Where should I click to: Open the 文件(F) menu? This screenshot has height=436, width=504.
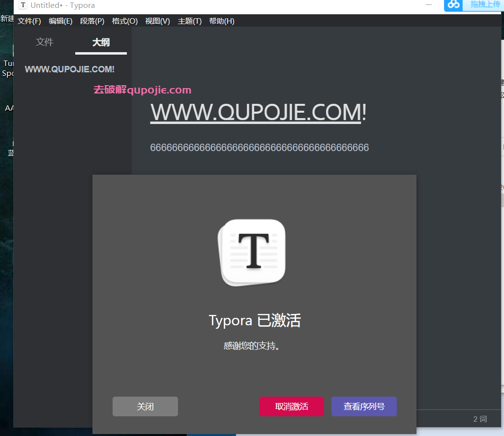tap(29, 21)
